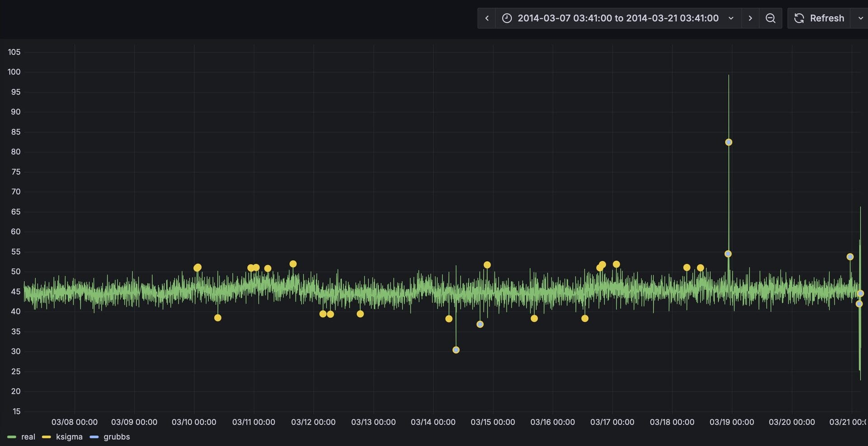
Task: Click the yellow ksigma color swatch
Action: point(46,437)
